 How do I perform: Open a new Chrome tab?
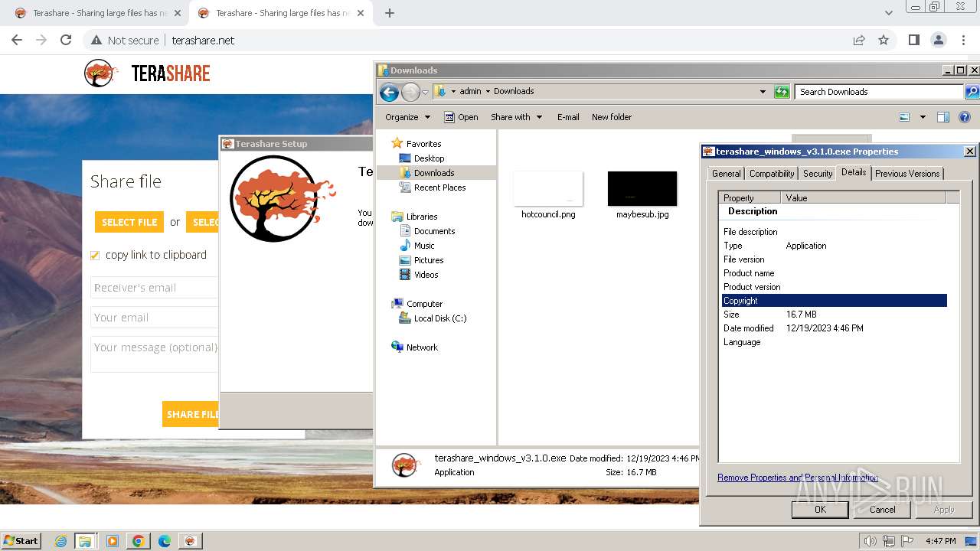pyautogui.click(x=390, y=13)
